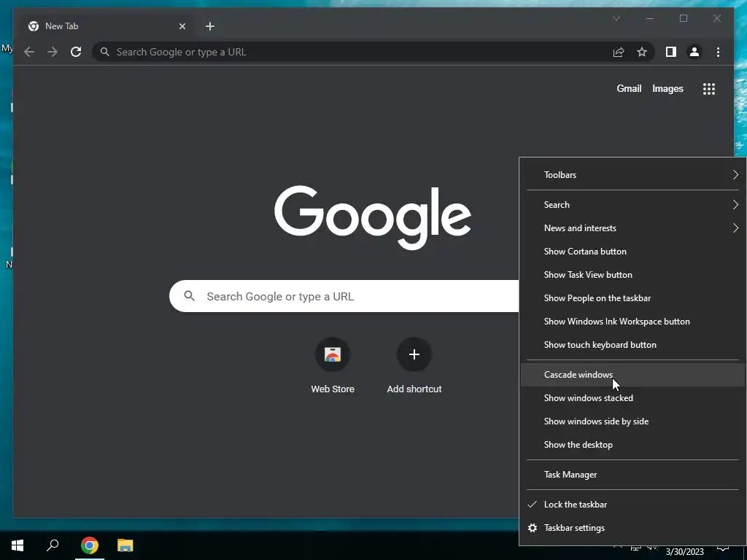Bookmark this tab with the star icon
The image size is (747, 560).
642,52
